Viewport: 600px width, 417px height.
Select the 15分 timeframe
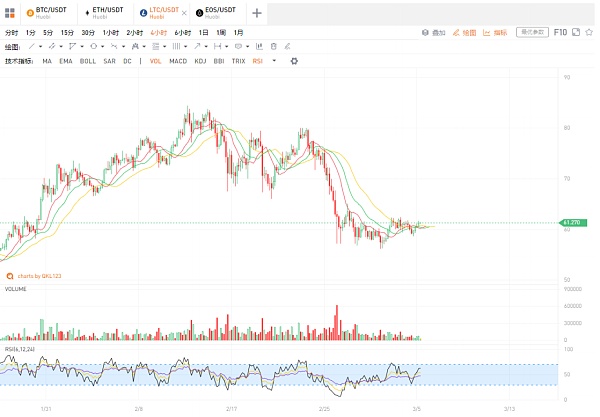67,33
